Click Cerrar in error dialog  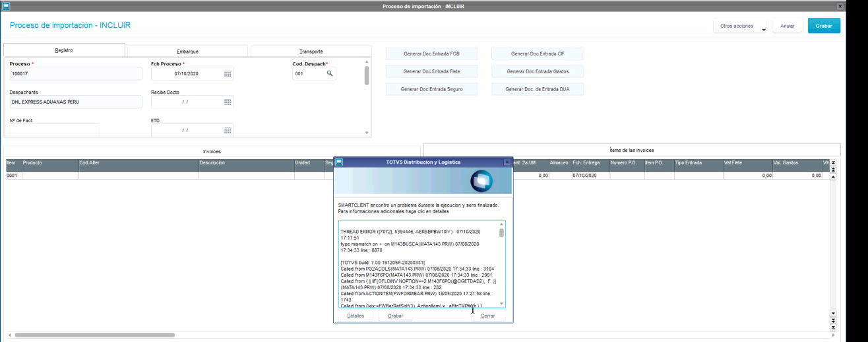(488, 316)
